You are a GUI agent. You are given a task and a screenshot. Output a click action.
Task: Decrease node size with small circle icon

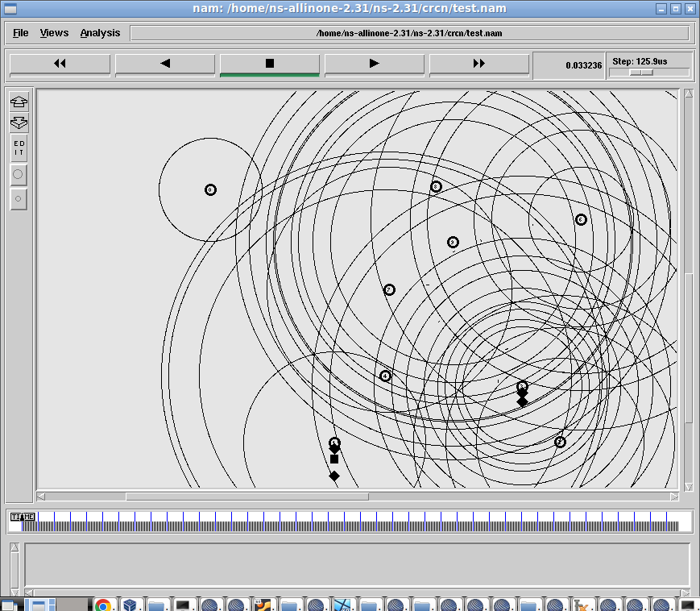click(x=19, y=199)
